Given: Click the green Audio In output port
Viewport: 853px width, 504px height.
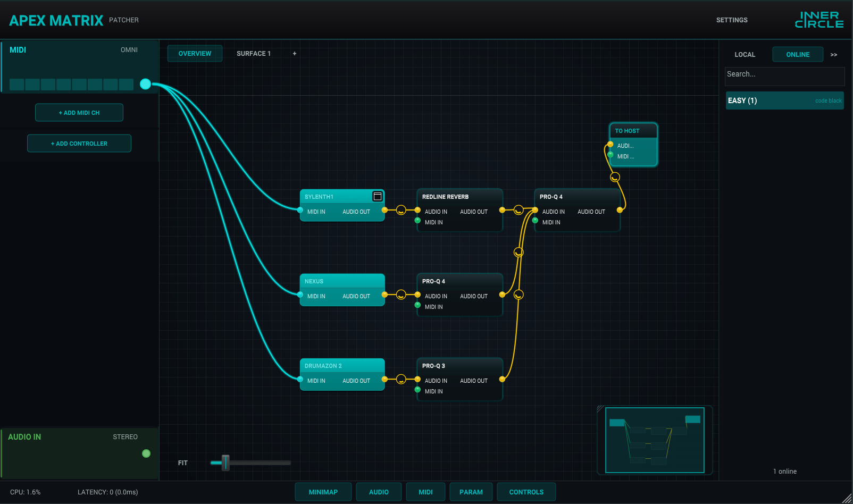Looking at the screenshot, I should tap(146, 453).
